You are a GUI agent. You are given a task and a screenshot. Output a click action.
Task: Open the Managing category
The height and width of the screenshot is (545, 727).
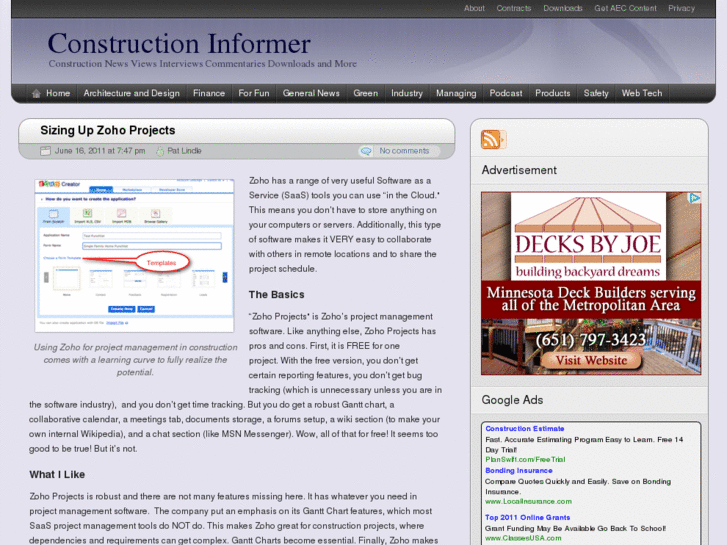pos(456,93)
